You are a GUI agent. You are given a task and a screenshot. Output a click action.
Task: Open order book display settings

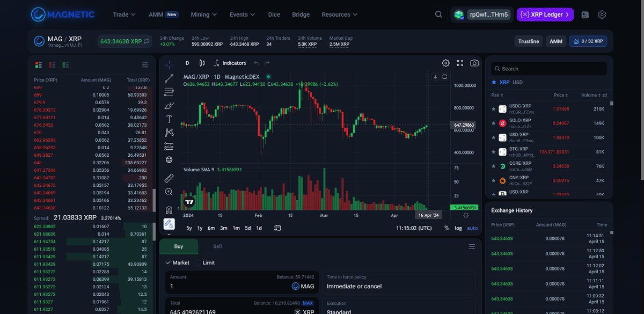click(145, 64)
